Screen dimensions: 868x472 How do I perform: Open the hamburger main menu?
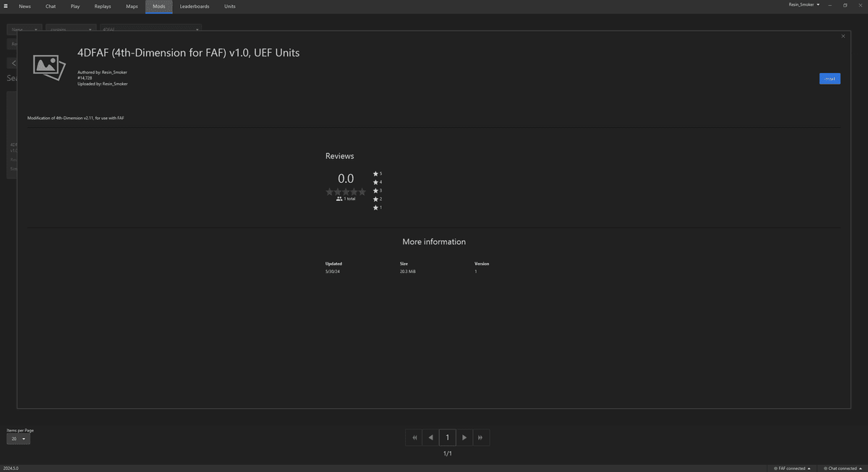(x=6, y=6)
